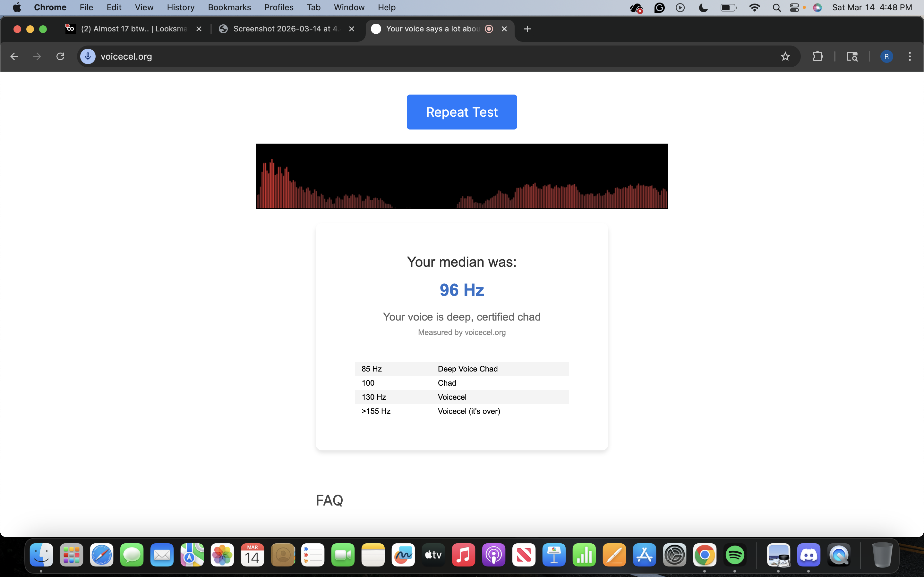Image resolution: width=924 pixels, height=577 pixels.
Task: Bookmark this page with the star icon
Action: point(785,56)
